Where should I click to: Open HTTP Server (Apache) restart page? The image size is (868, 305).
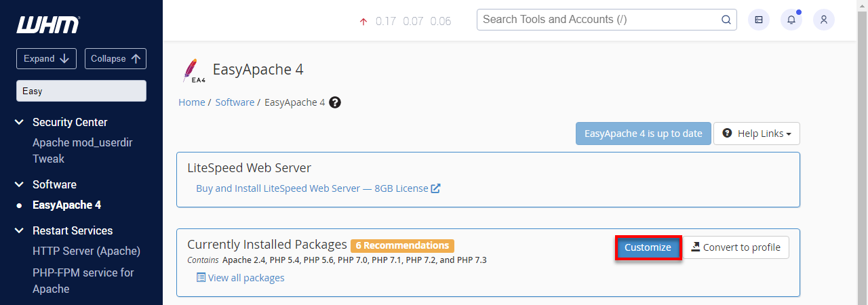86,251
